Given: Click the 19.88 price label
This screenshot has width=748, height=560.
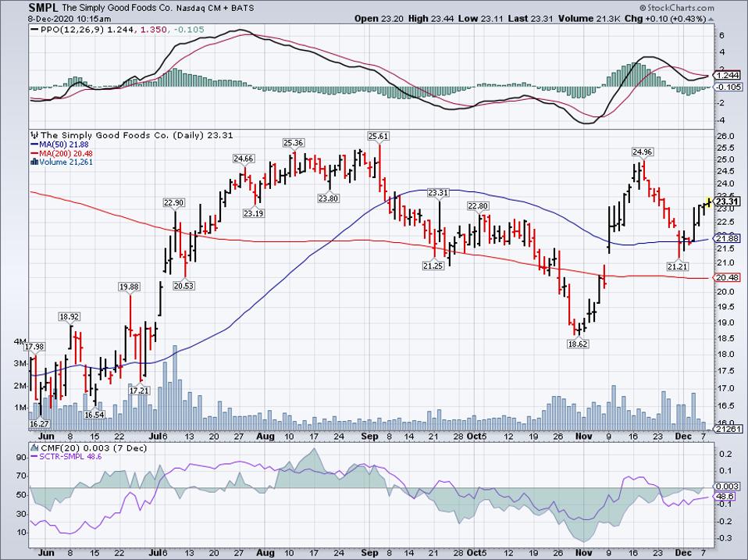Looking at the screenshot, I should click(130, 287).
